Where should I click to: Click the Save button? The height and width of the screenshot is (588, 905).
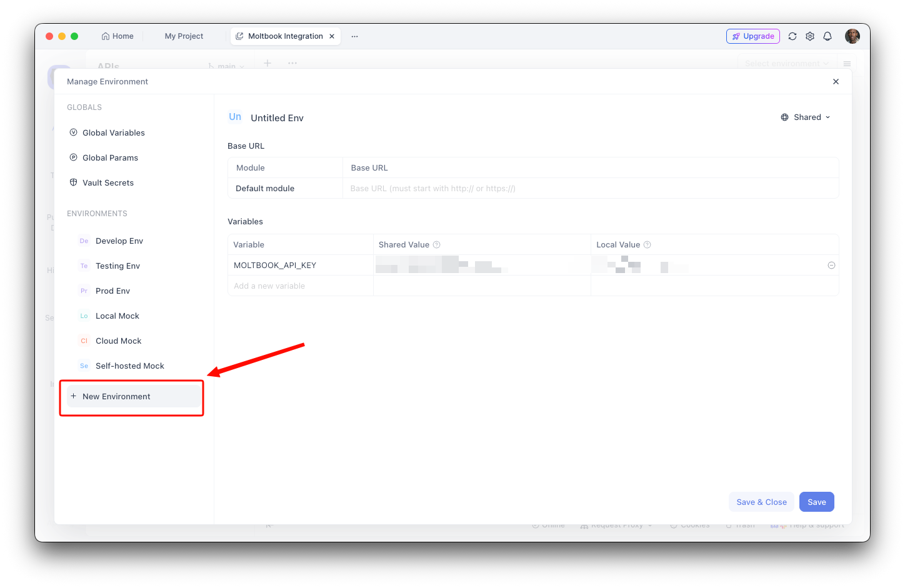click(x=817, y=502)
